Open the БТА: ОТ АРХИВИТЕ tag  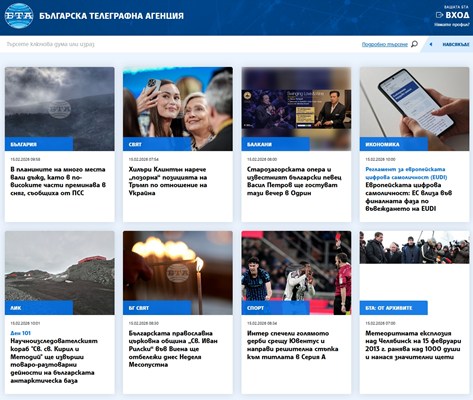[x=394, y=308]
